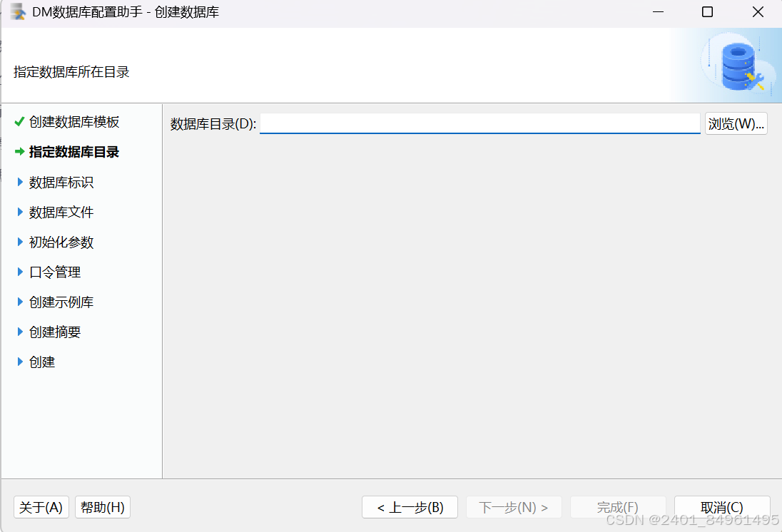Screen dimensions: 782x532
Task: Click the 取消(C) button
Action: [722, 507]
